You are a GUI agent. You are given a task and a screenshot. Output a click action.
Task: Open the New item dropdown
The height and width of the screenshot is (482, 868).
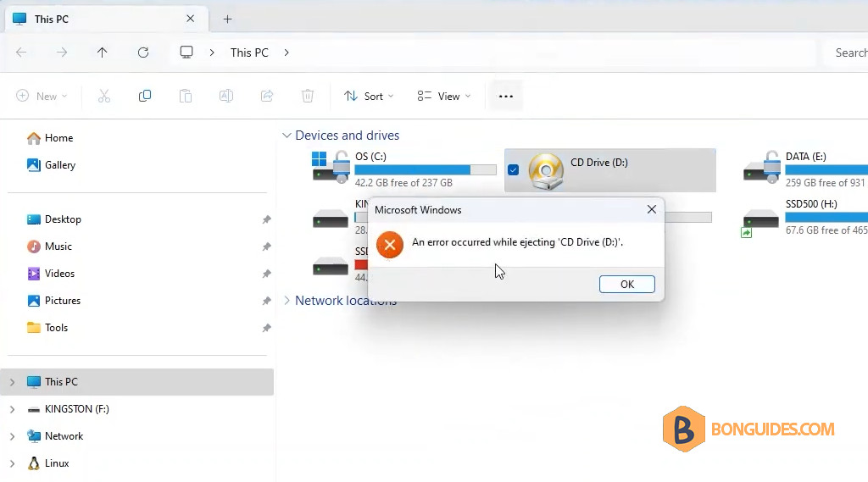pyautogui.click(x=42, y=97)
